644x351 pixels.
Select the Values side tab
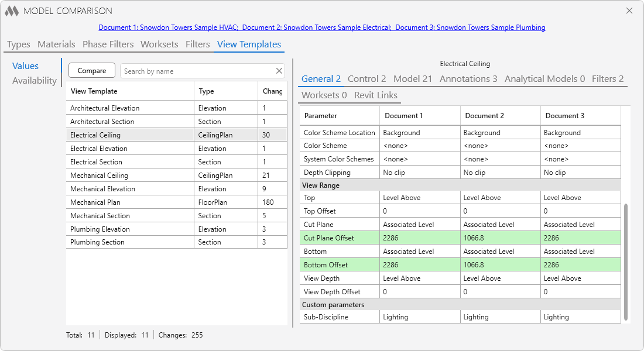25,66
